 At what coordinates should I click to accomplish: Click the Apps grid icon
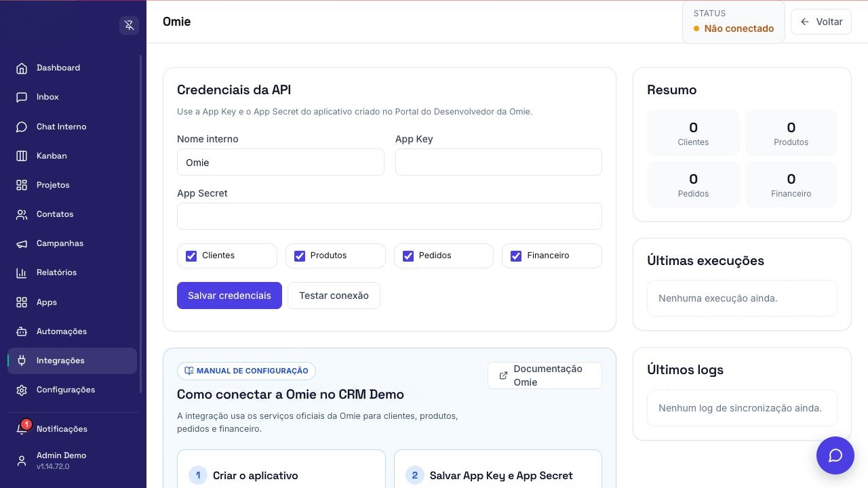point(22,302)
